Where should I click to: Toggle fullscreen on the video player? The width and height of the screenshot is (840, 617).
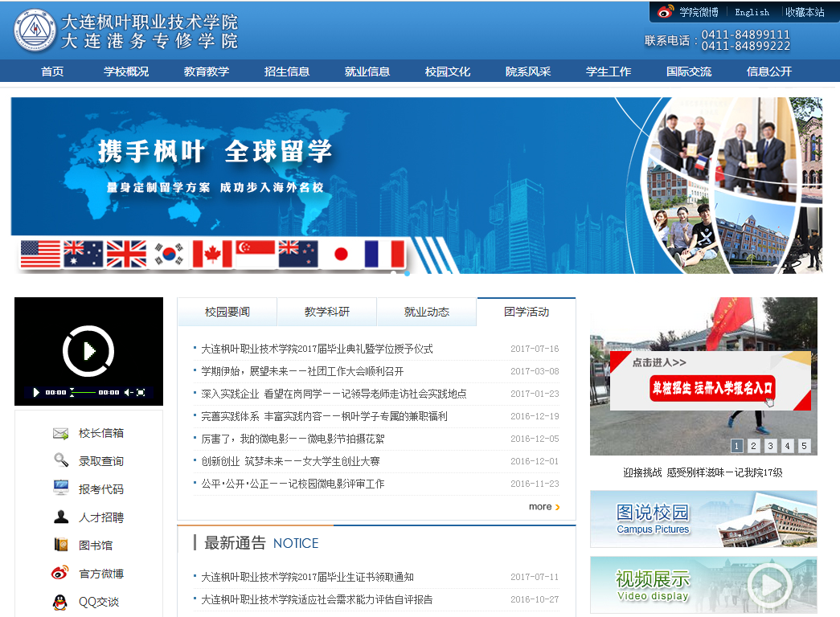click(141, 392)
